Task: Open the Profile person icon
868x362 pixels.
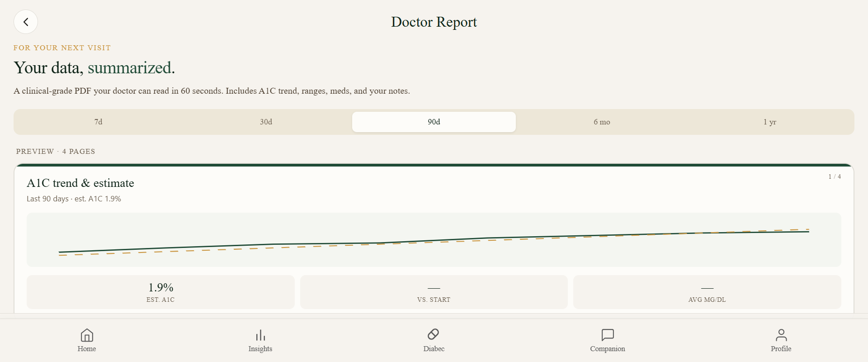Action: pyautogui.click(x=781, y=335)
